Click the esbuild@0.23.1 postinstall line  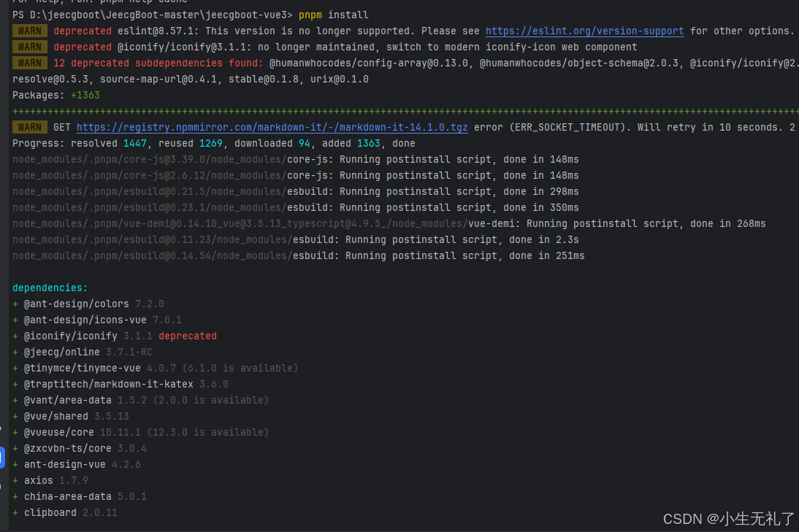pos(296,208)
